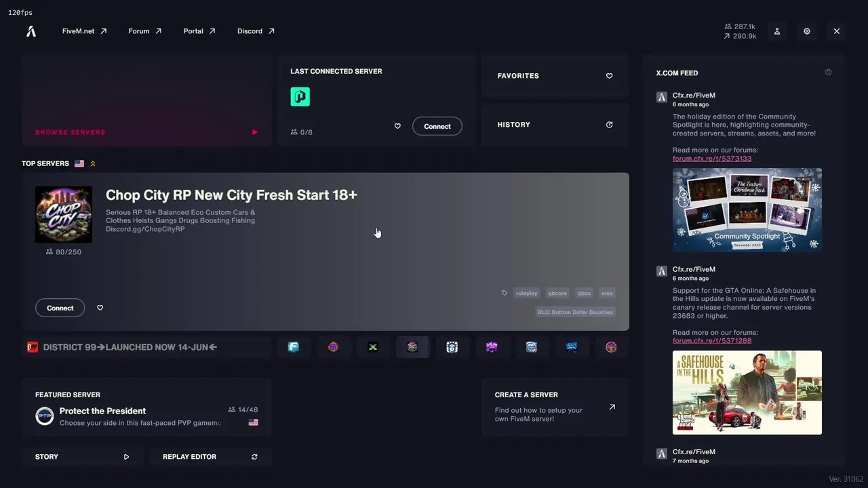Select the highlighted Chop City carousel icon
The width and height of the screenshot is (868, 488).
tap(412, 347)
